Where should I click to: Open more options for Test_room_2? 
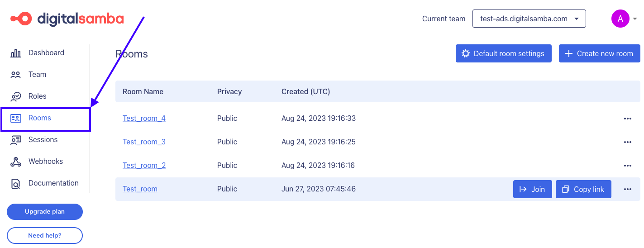627,166
